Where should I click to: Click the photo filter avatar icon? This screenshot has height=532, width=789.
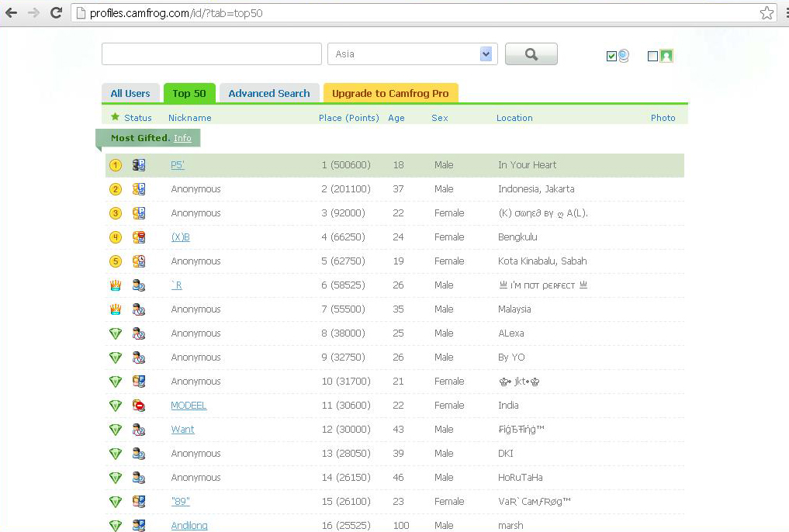pos(666,56)
